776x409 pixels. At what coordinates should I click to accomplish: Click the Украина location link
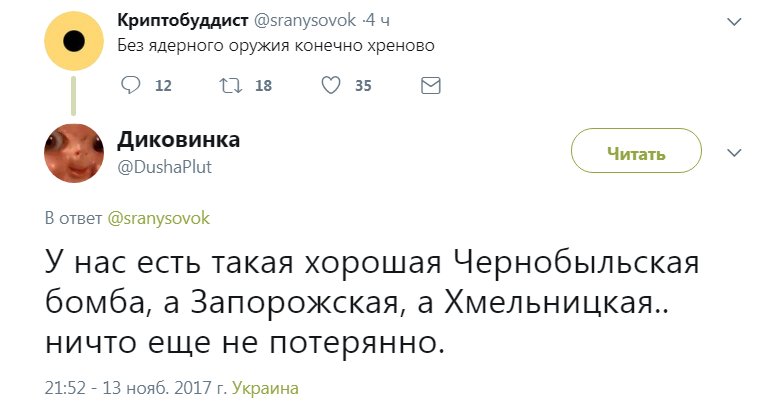265,388
